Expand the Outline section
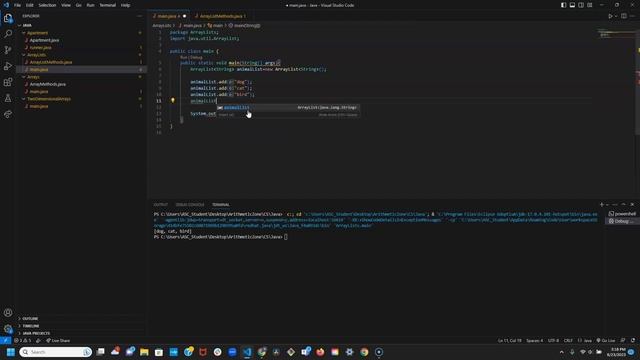640x360 pixels. coord(30,318)
